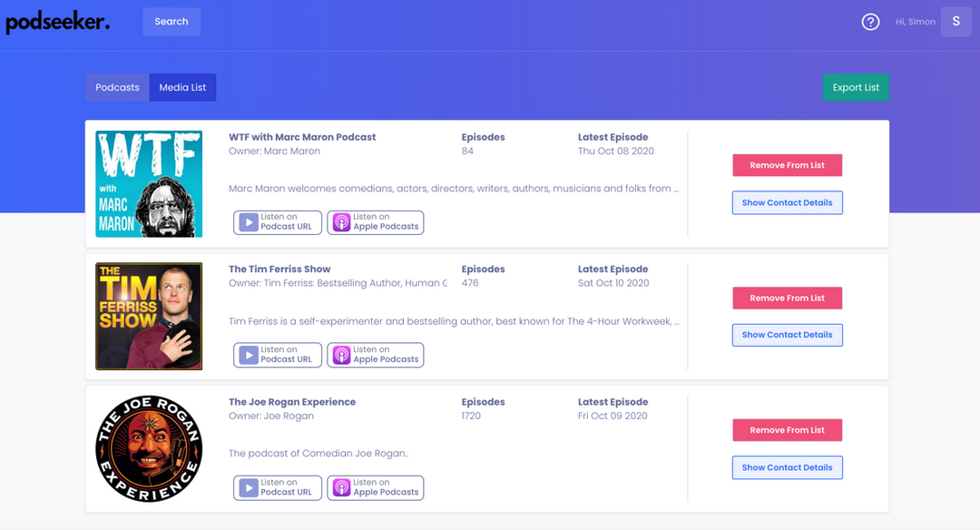The width and height of the screenshot is (980, 530).
Task: Play WTF podcast via Podcast URL
Action: pos(278,222)
